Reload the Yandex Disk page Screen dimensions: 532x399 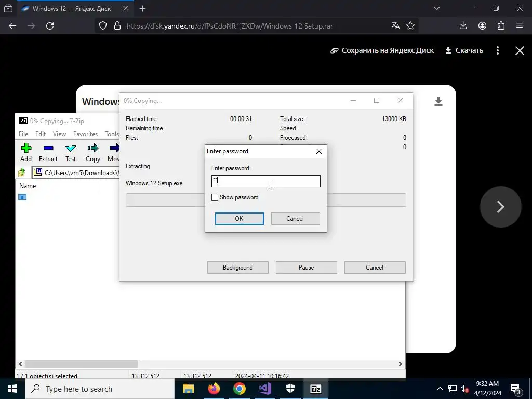coord(50,26)
